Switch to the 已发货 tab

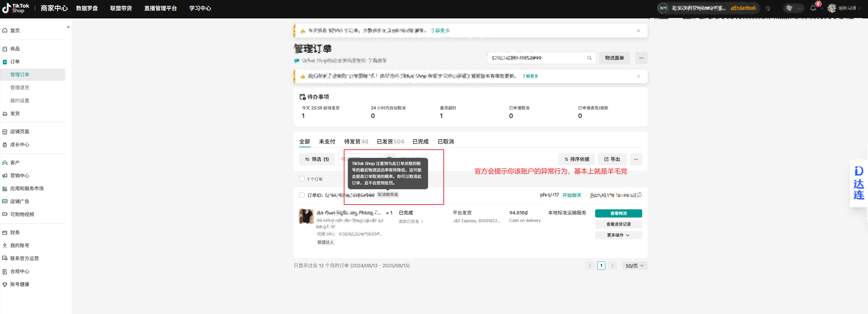point(390,141)
